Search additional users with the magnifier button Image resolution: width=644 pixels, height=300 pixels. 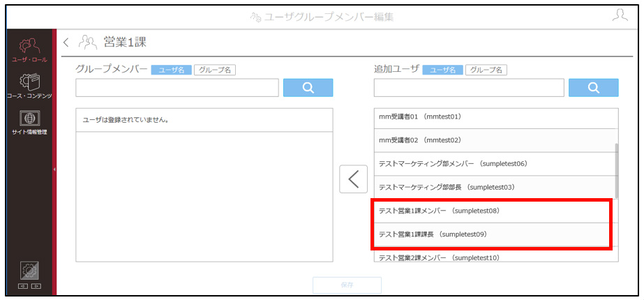coord(594,87)
